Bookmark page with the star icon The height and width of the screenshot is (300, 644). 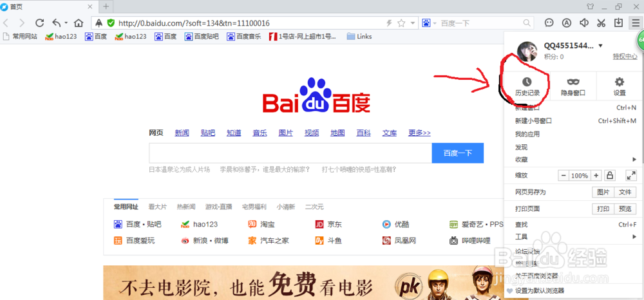401,23
